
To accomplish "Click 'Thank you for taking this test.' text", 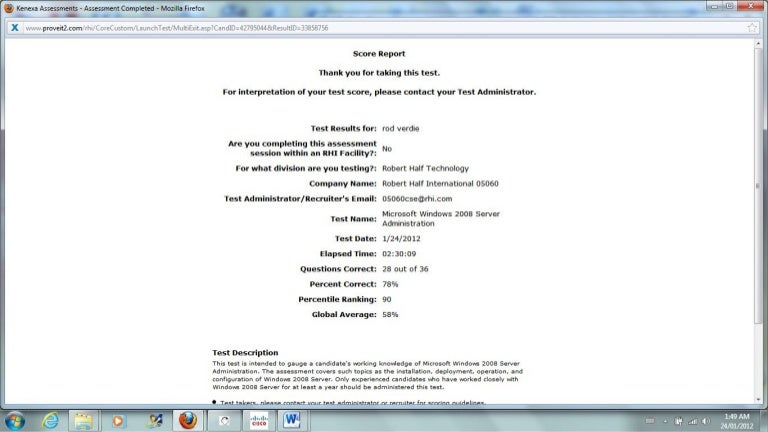I will pos(379,73).
